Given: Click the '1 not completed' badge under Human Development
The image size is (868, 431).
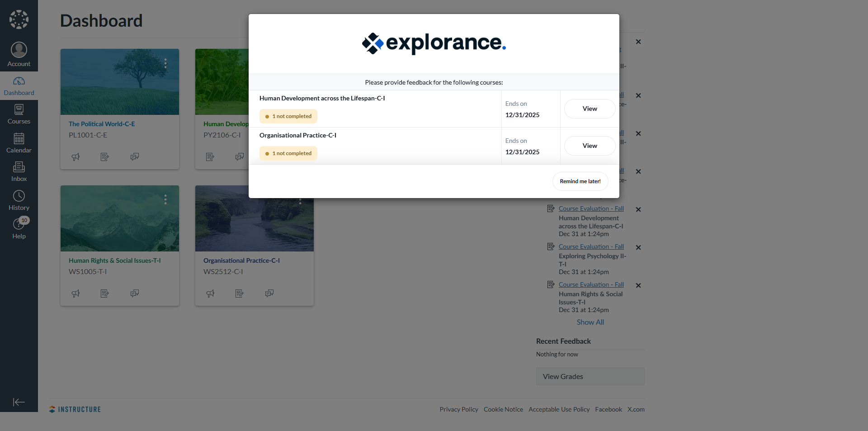Looking at the screenshot, I should pos(288,116).
